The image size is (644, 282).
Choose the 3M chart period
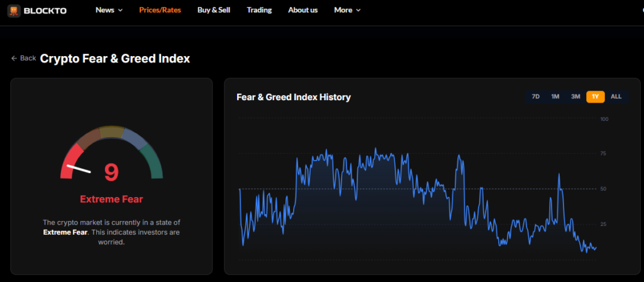pyautogui.click(x=575, y=96)
